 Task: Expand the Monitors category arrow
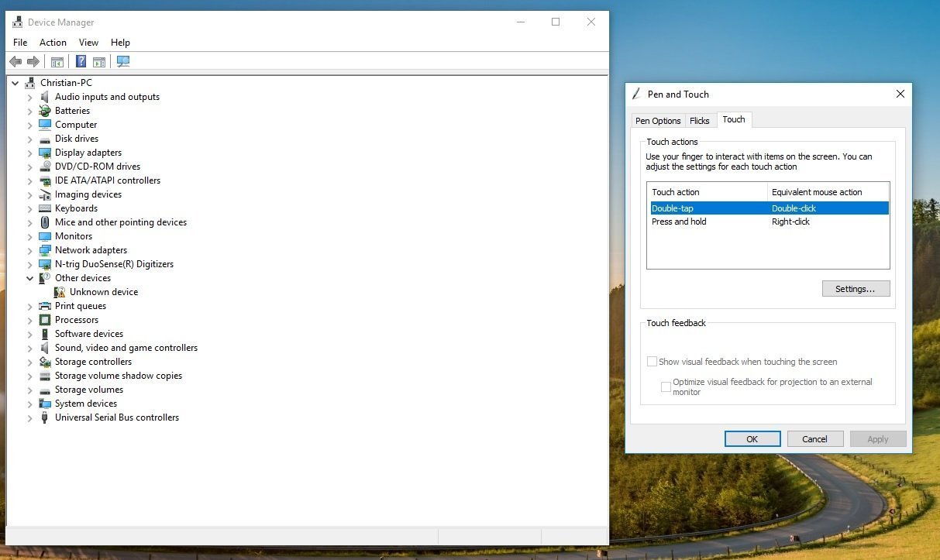click(x=29, y=236)
